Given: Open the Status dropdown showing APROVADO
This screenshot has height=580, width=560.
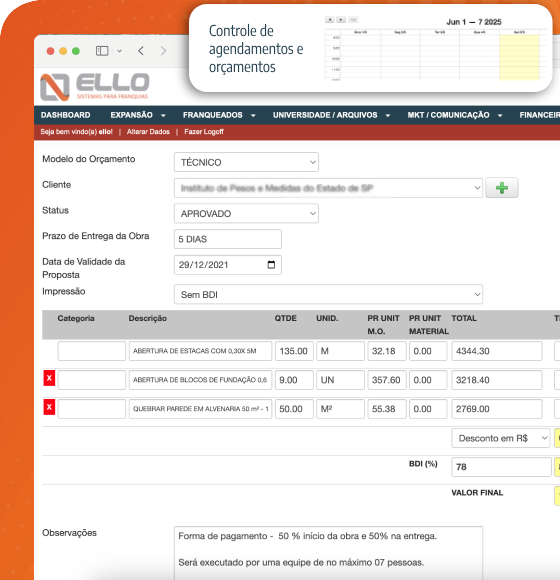Looking at the screenshot, I should click(246, 213).
